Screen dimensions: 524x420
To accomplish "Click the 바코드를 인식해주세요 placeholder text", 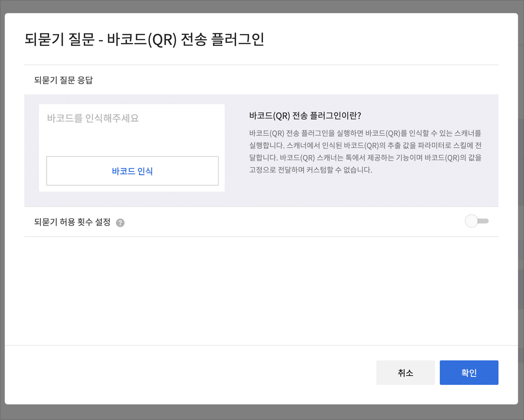I will click(x=93, y=118).
